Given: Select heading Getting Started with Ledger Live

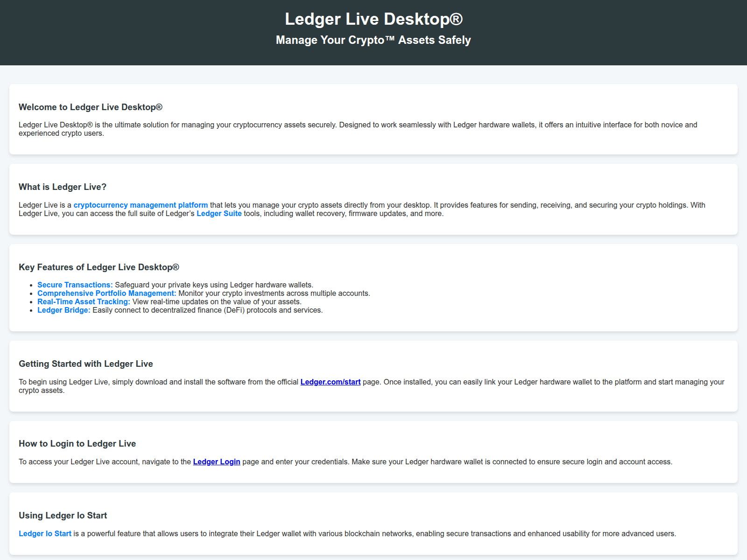Looking at the screenshot, I should click(x=86, y=364).
